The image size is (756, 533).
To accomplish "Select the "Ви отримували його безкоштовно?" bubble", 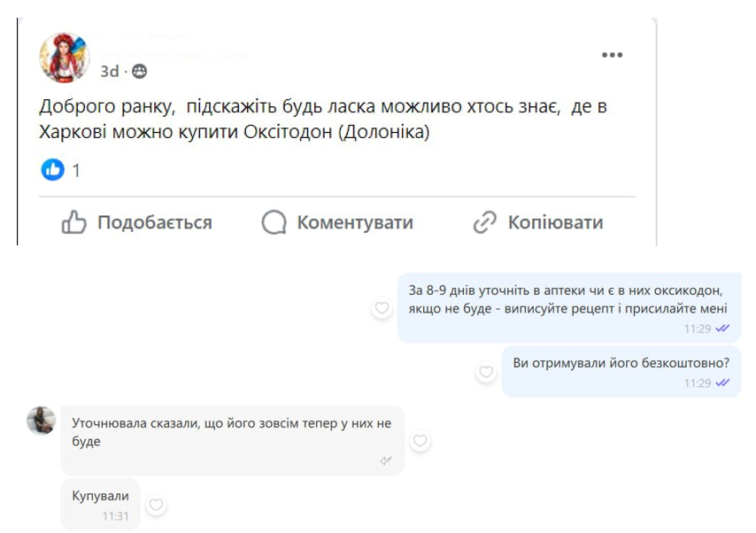I will pos(621,371).
